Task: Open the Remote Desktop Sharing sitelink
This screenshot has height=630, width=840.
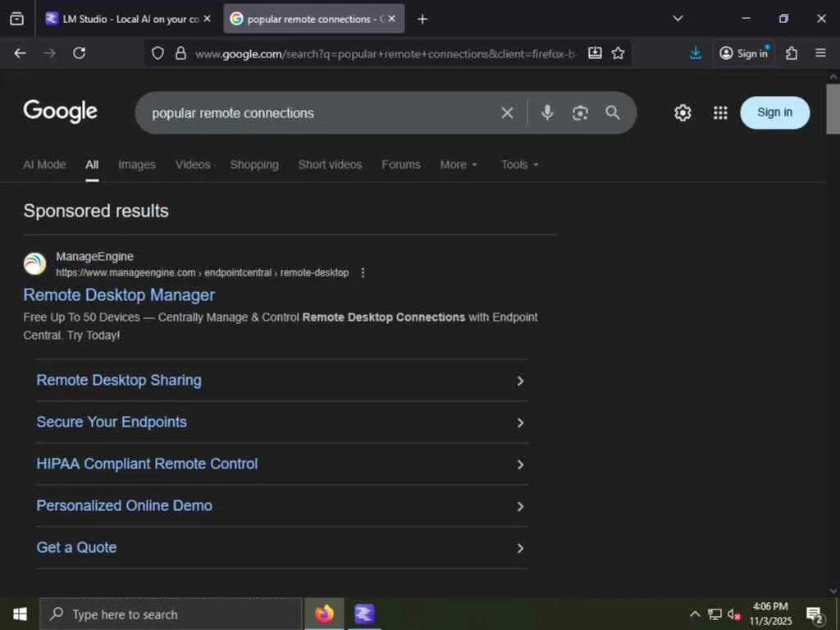Action: coord(119,381)
